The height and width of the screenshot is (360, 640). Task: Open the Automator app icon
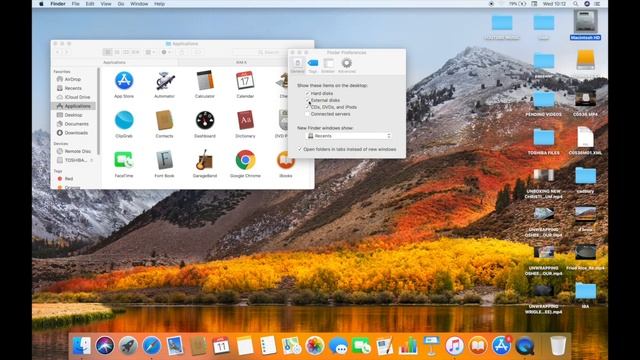164,80
